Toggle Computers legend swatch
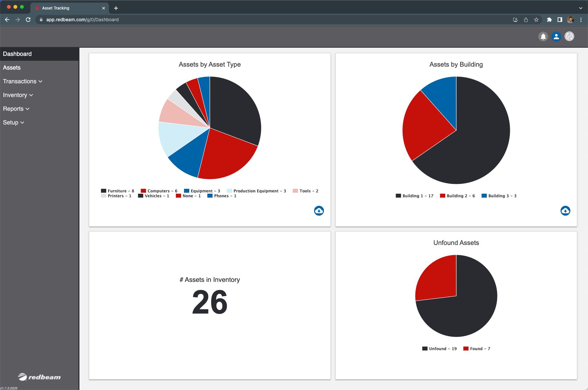 [x=143, y=191]
